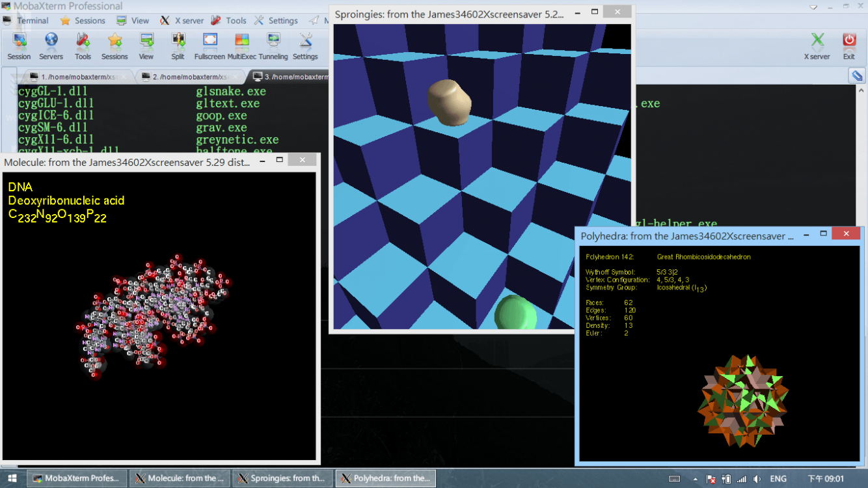Image resolution: width=868 pixels, height=488 pixels.
Task: Click grav.exe in the terminal listing
Action: 221,128
